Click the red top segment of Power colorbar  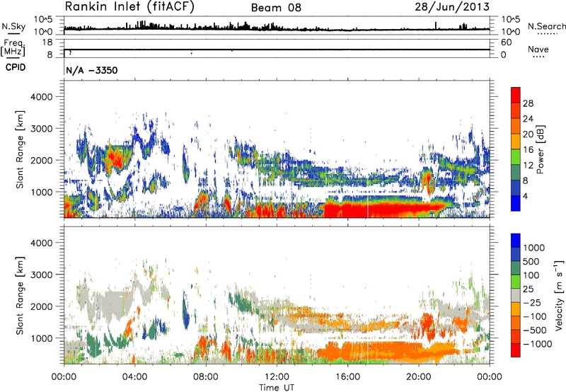pyautogui.click(x=516, y=95)
